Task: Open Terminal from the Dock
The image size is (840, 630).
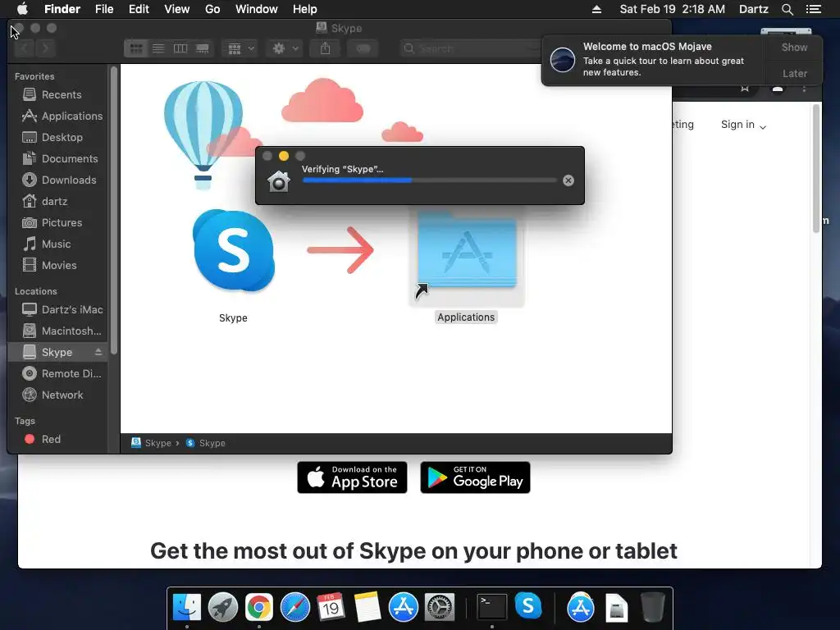Action: pyautogui.click(x=492, y=608)
